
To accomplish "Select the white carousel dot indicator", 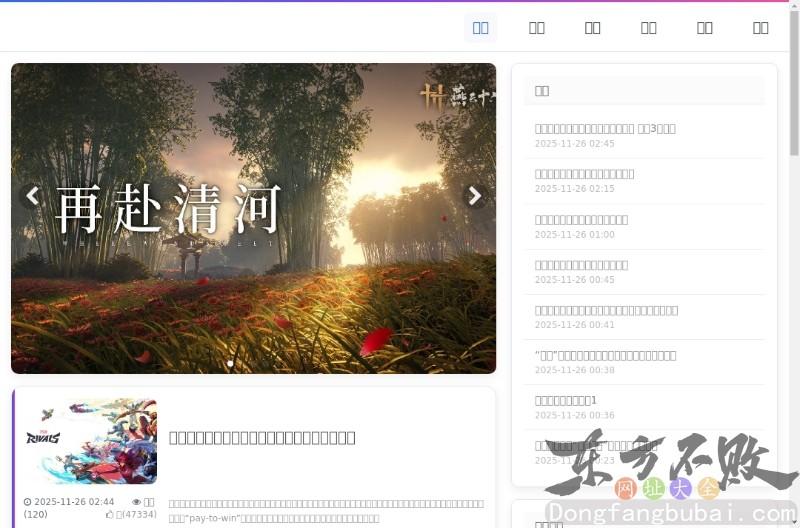I will tap(230, 364).
